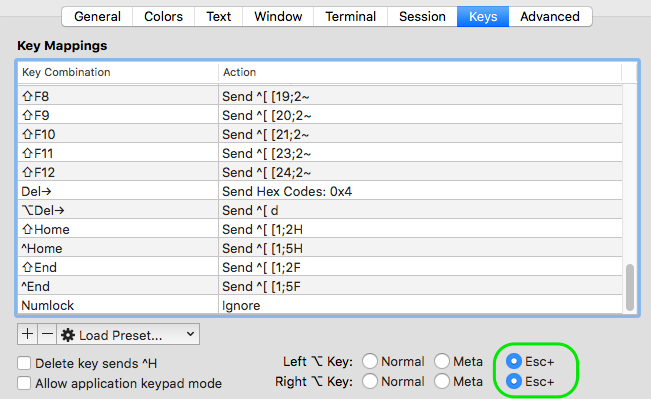Switch to the General tab
This screenshot has width=651, height=399.
[97, 17]
